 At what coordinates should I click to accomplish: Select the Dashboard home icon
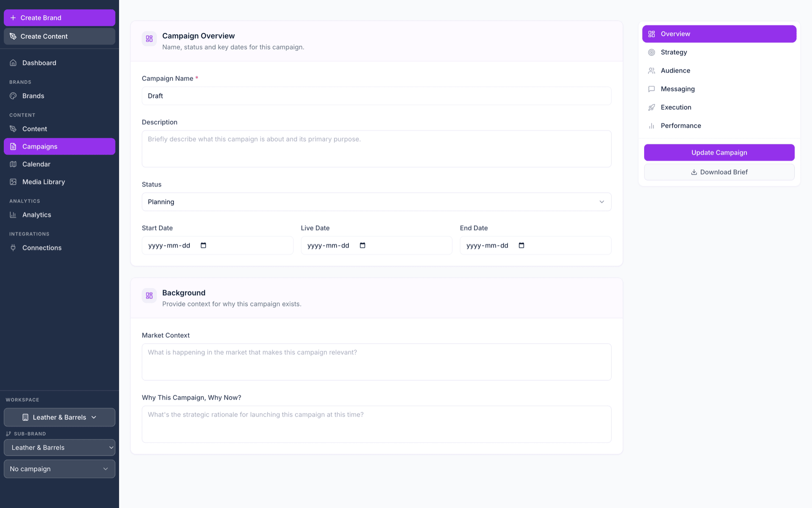point(13,63)
